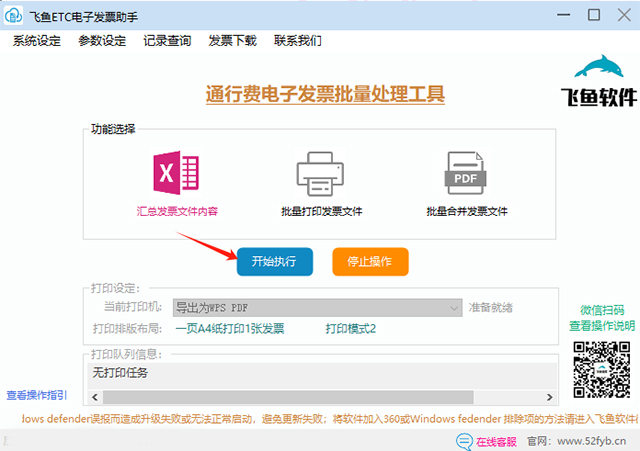Click the print queue horizontal scrollbar thumb

[288, 397]
